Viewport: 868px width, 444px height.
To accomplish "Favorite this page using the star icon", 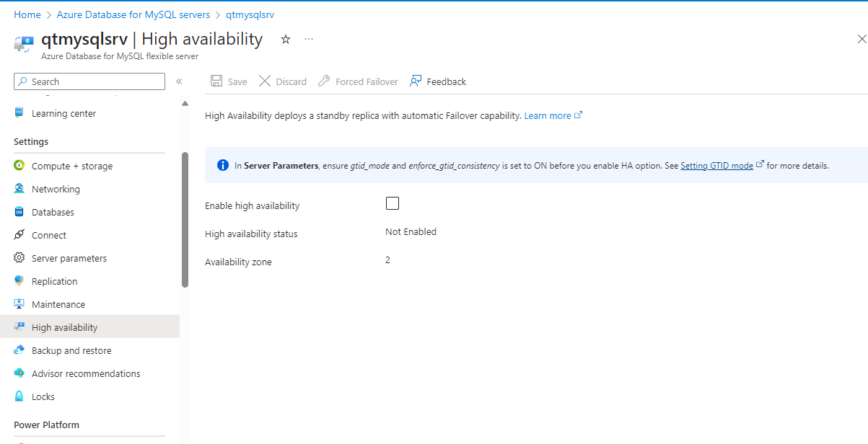I will click(x=285, y=40).
